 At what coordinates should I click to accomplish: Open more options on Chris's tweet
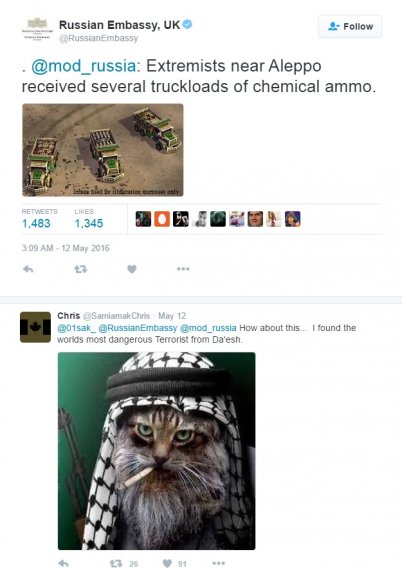(218, 563)
